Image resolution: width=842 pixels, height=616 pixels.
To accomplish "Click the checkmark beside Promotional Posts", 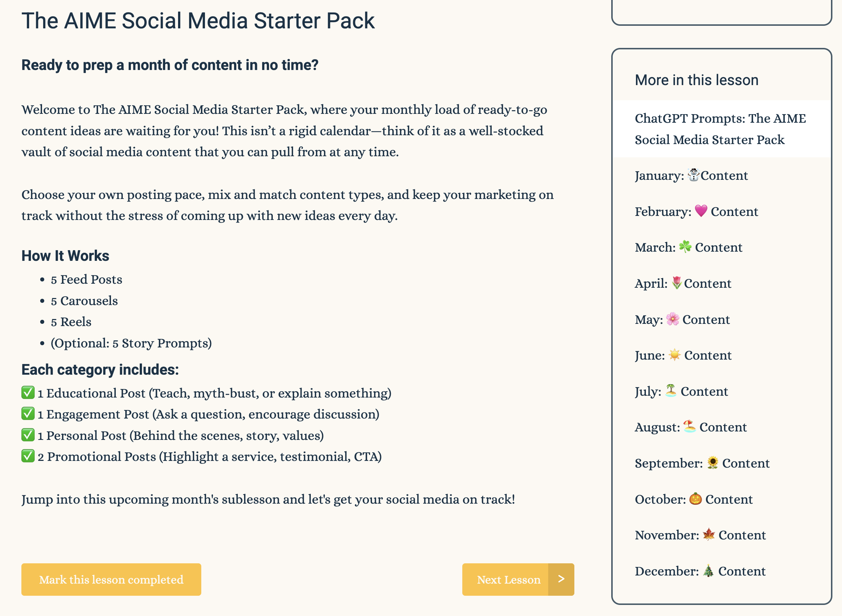I will tap(28, 456).
